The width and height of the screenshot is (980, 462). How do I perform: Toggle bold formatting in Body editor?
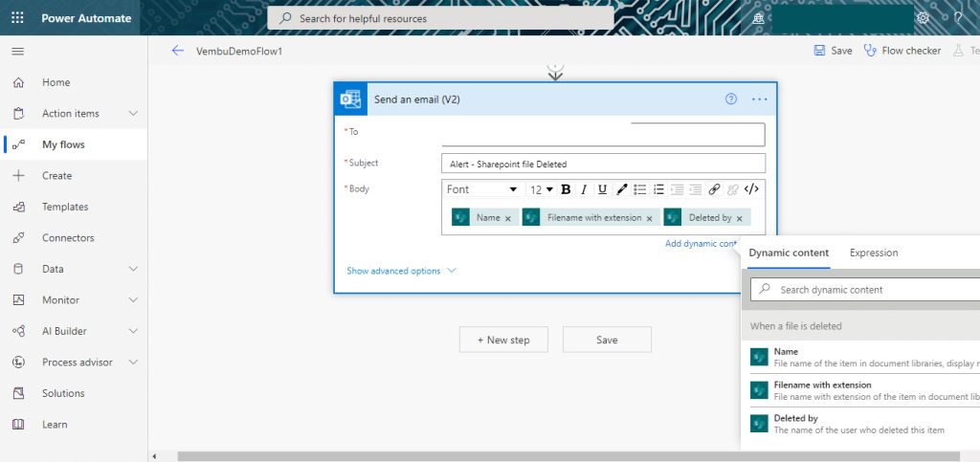566,189
